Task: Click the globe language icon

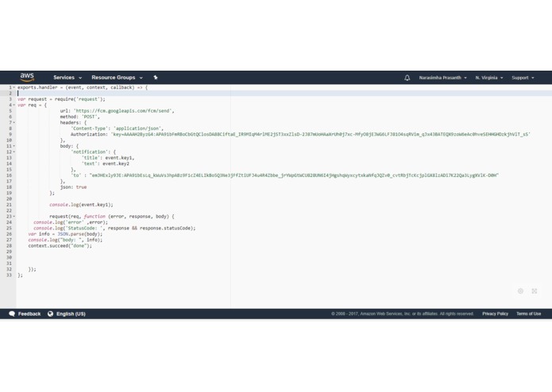Action: click(x=50, y=314)
